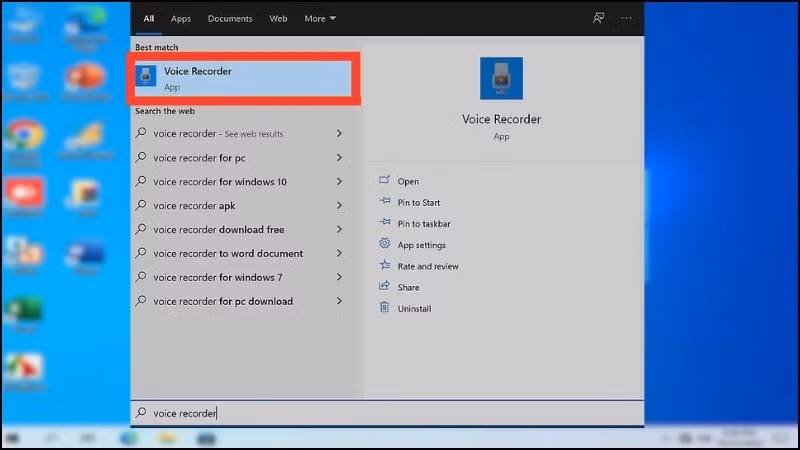Select 'voice recorder - See web results' suggestion
The height and width of the screenshot is (450, 800).
(x=239, y=134)
